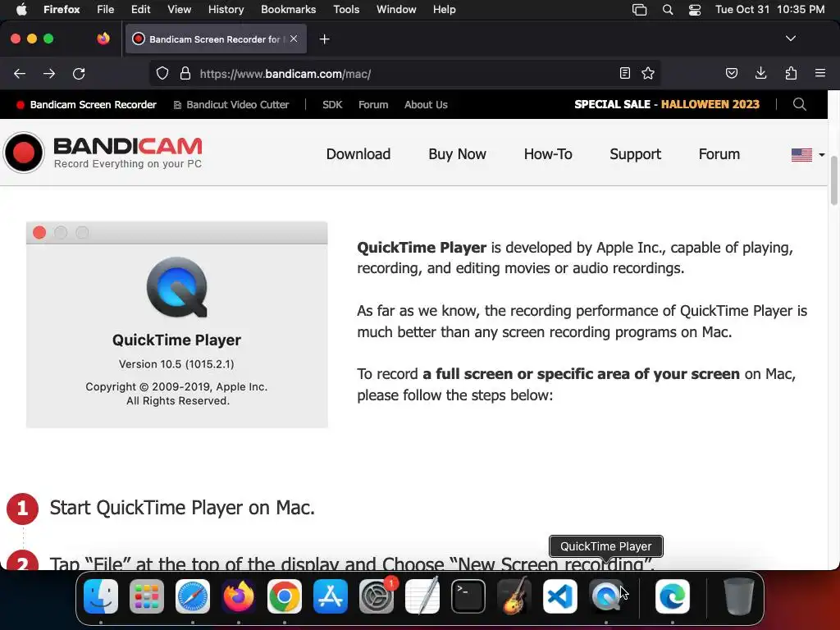The width and height of the screenshot is (840, 630).
Task: Click the Firefox Dock icon
Action: coord(239,596)
